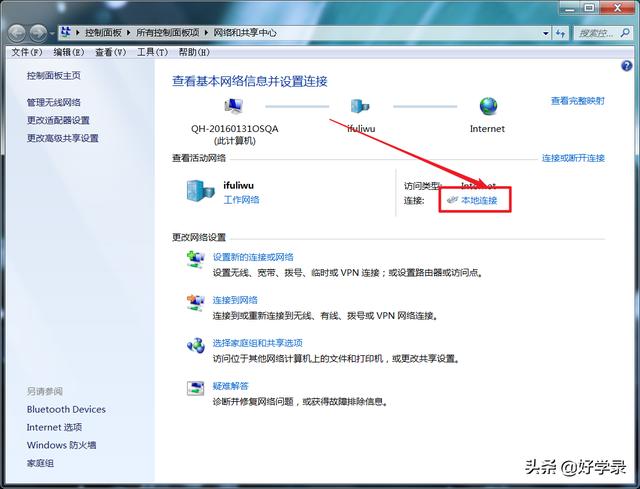The height and width of the screenshot is (489, 640).
Task: Open 管理无线网络 link
Action: [x=53, y=102]
